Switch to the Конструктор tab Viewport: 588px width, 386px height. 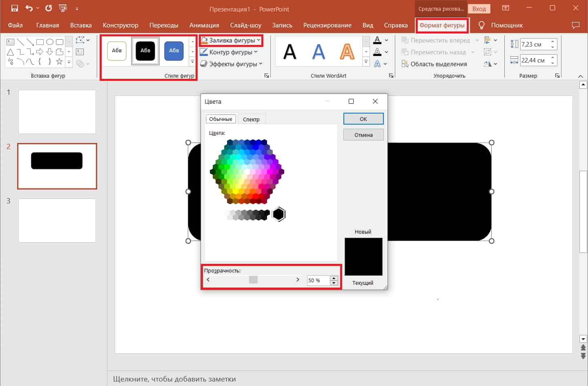tap(120, 25)
